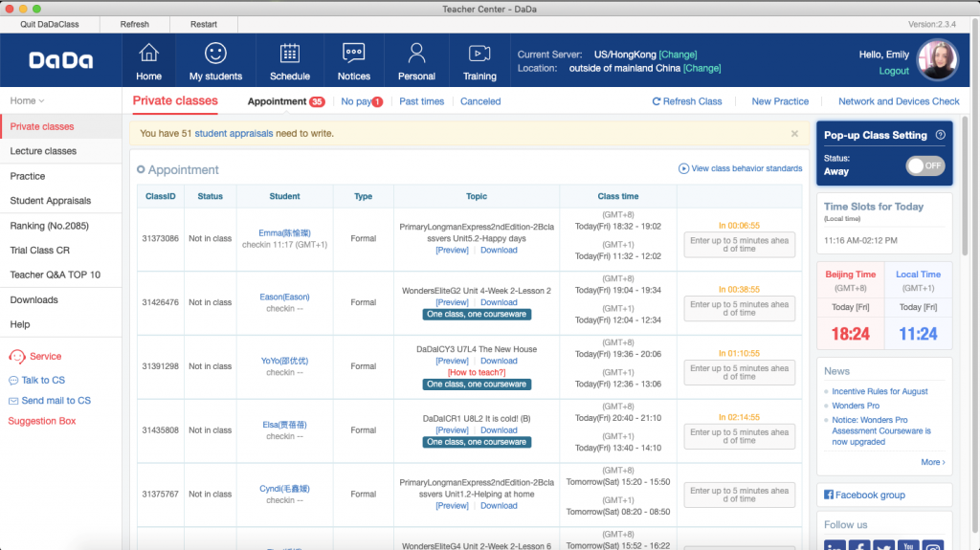Preview DaDaICR1 U8L2 It is cold courseware
Viewport: 980px width, 550px height.
(x=452, y=430)
